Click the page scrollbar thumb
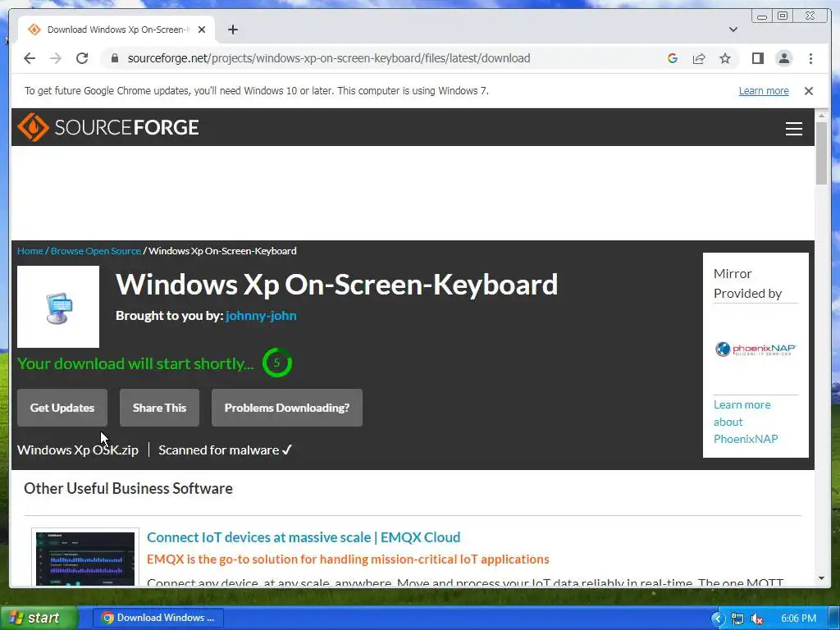The height and width of the screenshot is (630, 840). [821, 153]
